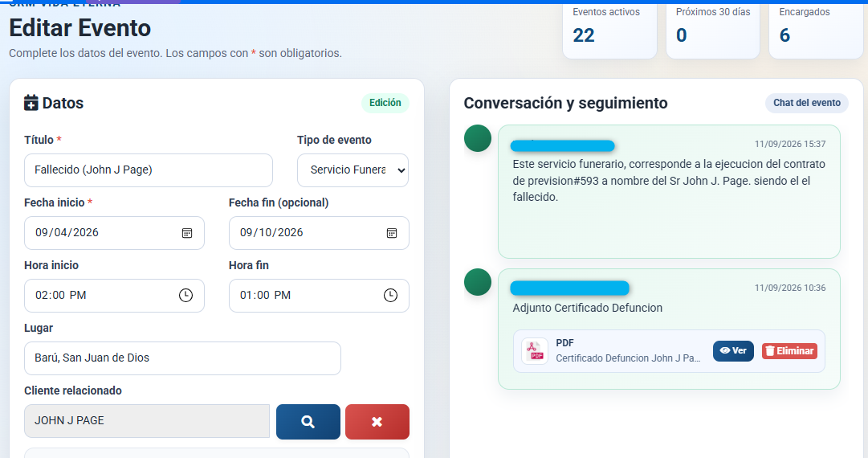This screenshot has width=868, height=458.
Task: Open the Eventos activos stat card
Action: coord(609,31)
